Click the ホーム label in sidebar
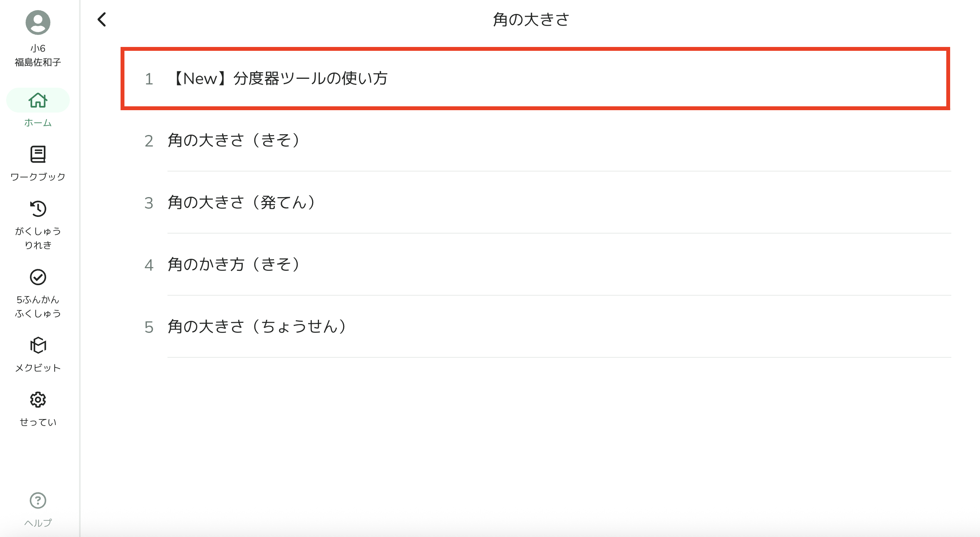This screenshot has height=537, width=980. pos(38,123)
